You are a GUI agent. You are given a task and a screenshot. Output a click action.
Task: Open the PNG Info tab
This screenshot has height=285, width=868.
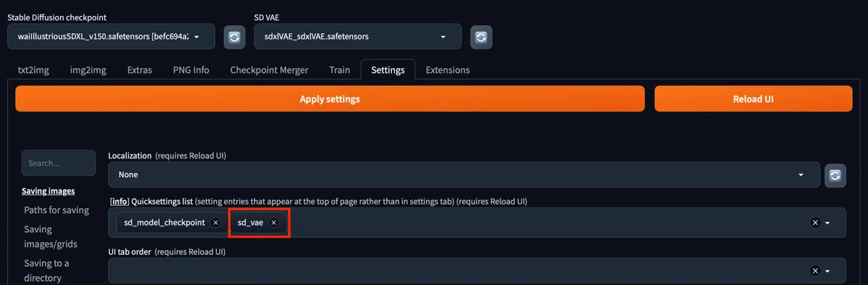coord(191,70)
